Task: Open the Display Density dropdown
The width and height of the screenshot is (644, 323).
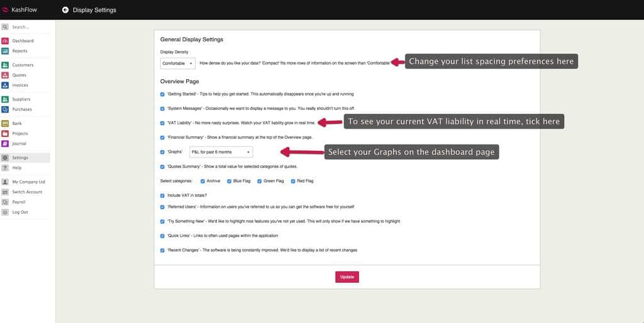Action: (x=177, y=63)
